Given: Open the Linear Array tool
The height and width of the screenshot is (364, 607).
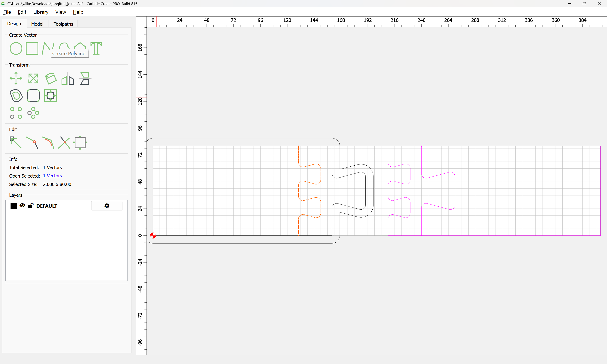Looking at the screenshot, I should (16, 113).
